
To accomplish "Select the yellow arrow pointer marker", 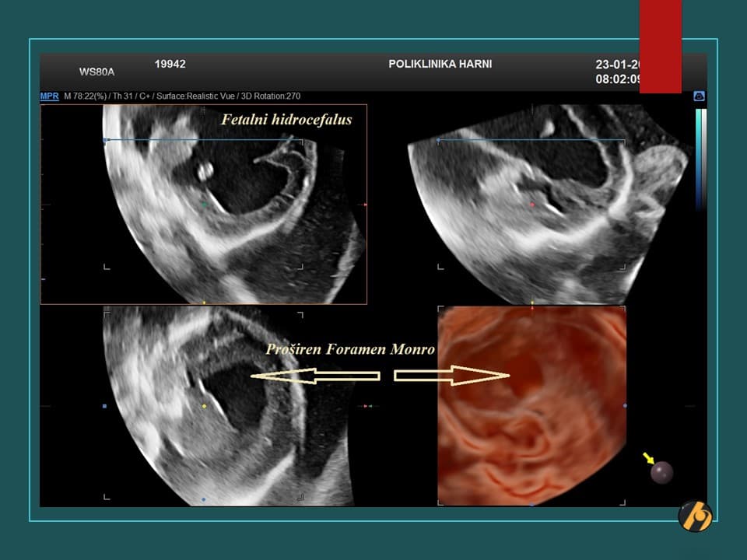I will pyautogui.click(x=649, y=457).
